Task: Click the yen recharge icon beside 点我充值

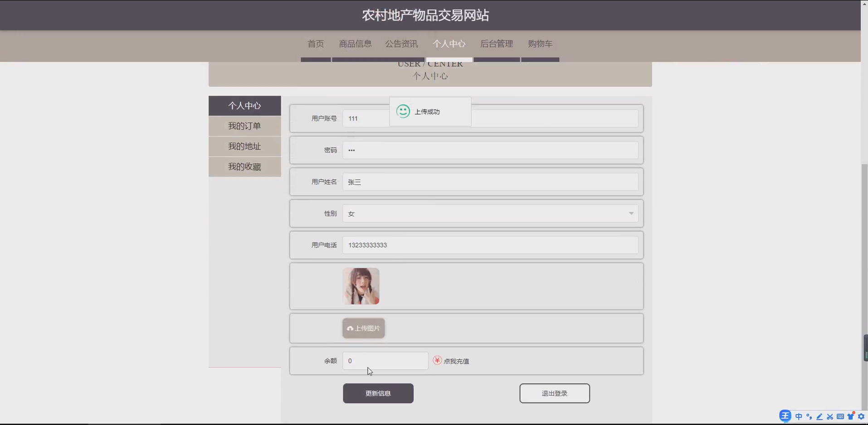Action: point(437,360)
